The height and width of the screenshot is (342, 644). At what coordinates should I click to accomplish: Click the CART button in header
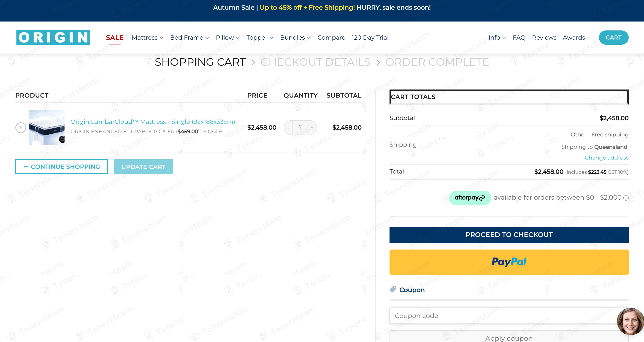tap(613, 38)
